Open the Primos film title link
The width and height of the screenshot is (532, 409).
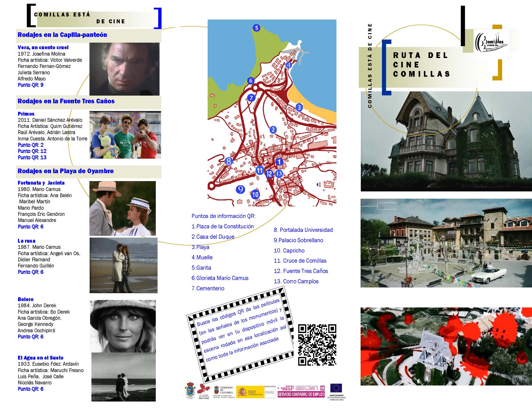(26, 114)
